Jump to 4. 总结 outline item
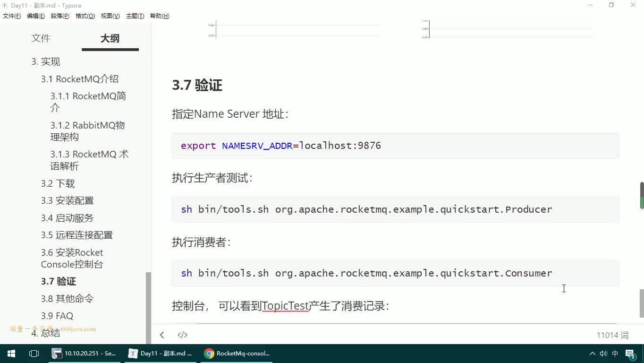 point(46,333)
